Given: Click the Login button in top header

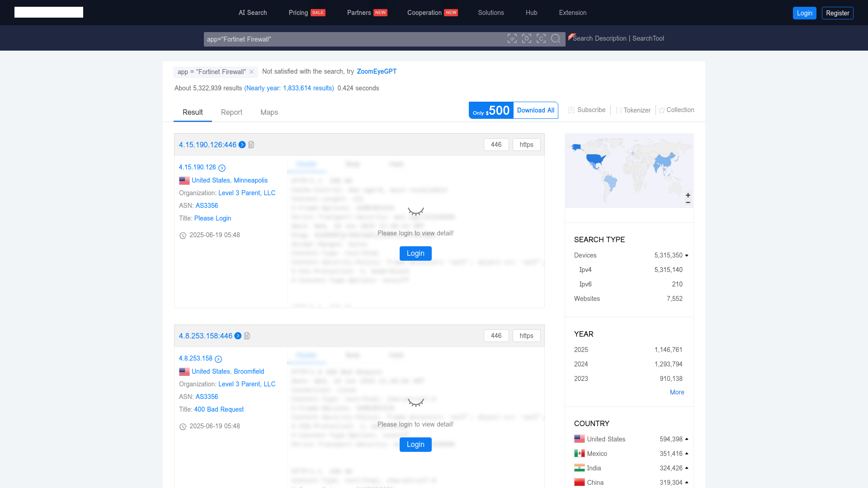Looking at the screenshot, I should pos(805,13).
